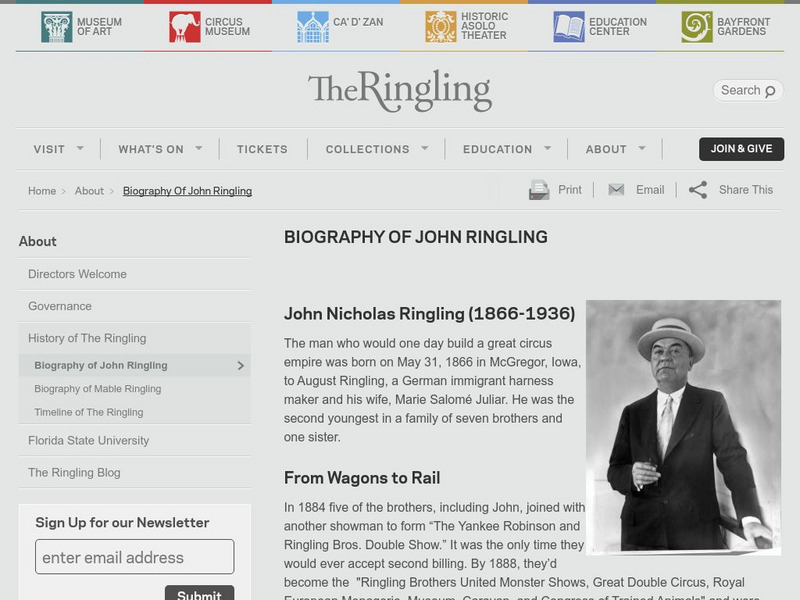Click From Wagons to Rail heading
800x600 pixels.
362,478
